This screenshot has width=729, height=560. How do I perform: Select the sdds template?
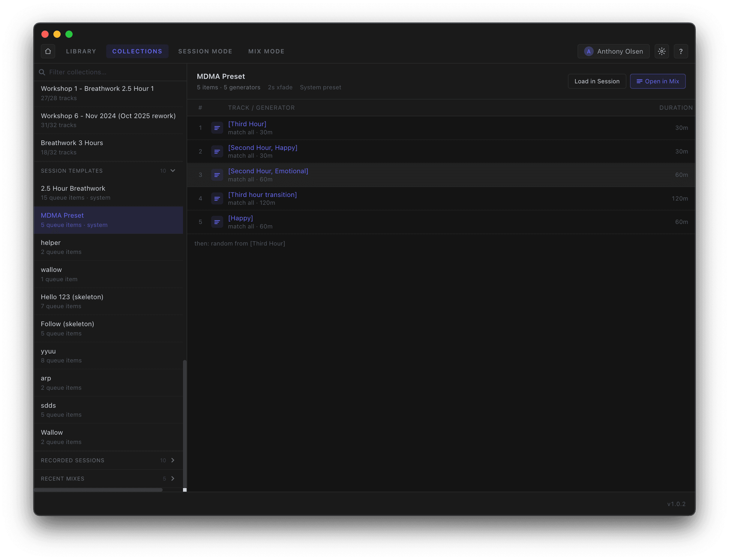pyautogui.click(x=108, y=410)
